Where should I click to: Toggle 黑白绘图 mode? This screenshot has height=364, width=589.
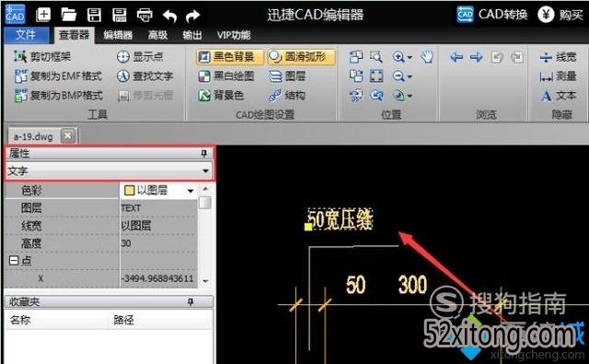[226, 76]
